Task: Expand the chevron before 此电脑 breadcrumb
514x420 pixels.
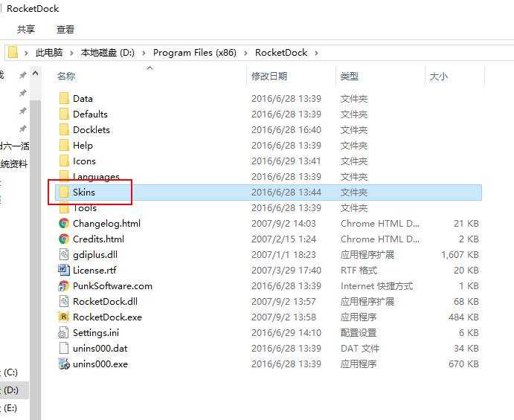Action: pyautogui.click(x=26, y=53)
